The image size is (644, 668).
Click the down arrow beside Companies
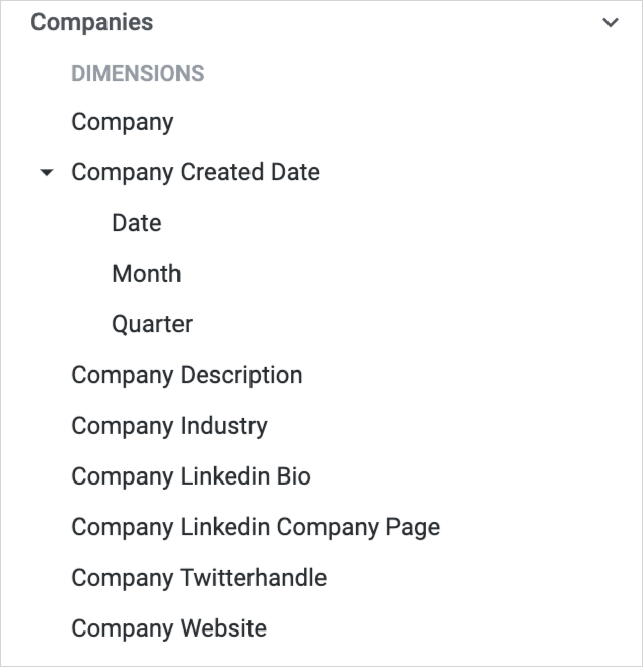pos(610,23)
